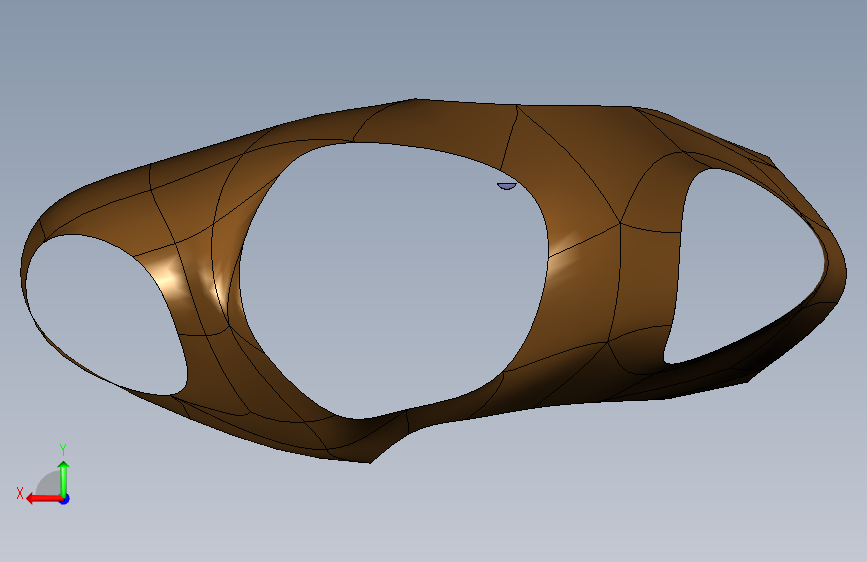Click the blue Z axis dot on triad
Viewport: 867px width, 562px height.
click(x=65, y=499)
